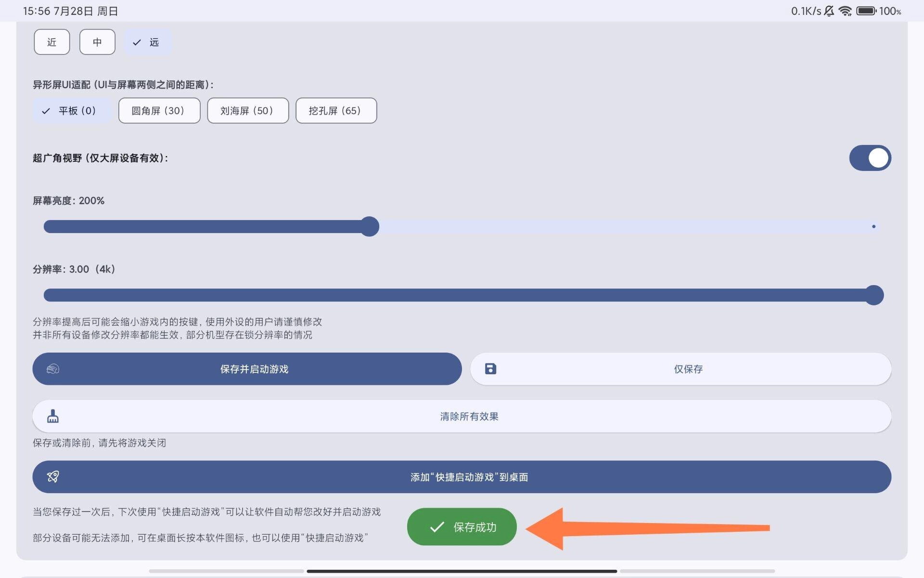
Task: Click the 屏幕亮度 slider handle
Action: coord(370,226)
